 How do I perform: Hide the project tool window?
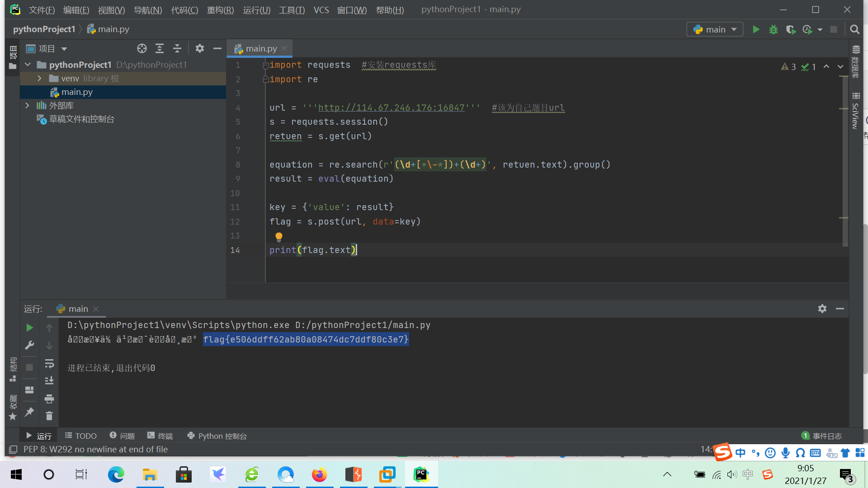click(217, 48)
